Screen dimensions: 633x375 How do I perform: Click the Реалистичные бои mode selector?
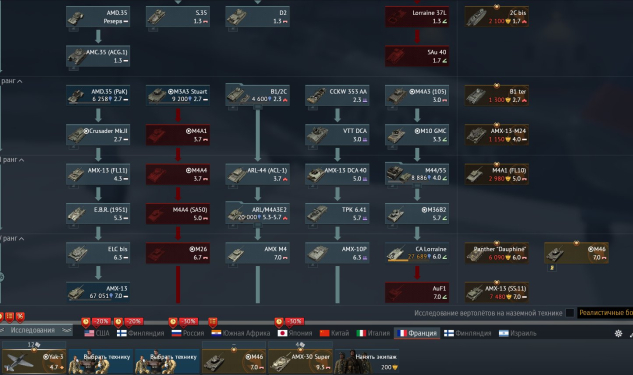point(606,313)
